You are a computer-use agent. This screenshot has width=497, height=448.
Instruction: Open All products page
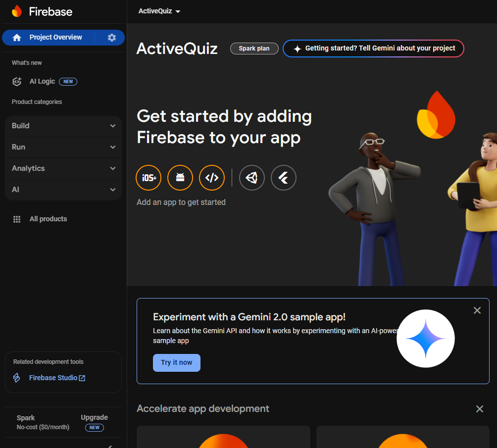(48, 219)
